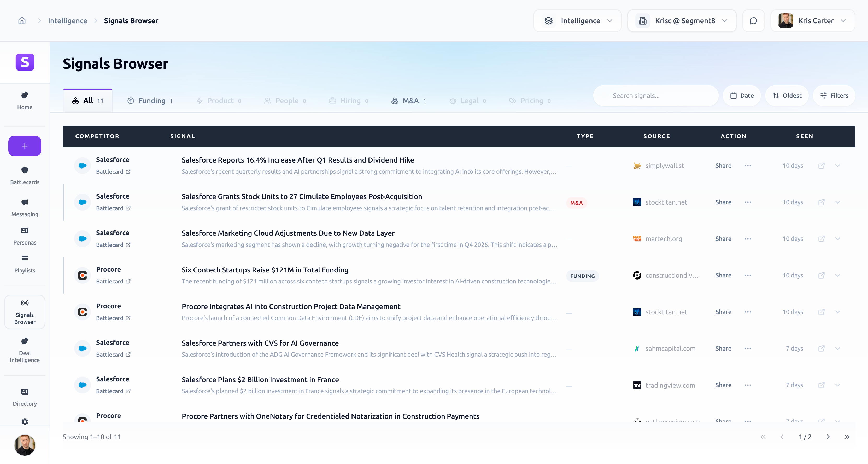
Task: Jump to the last page of signals
Action: [x=847, y=437]
